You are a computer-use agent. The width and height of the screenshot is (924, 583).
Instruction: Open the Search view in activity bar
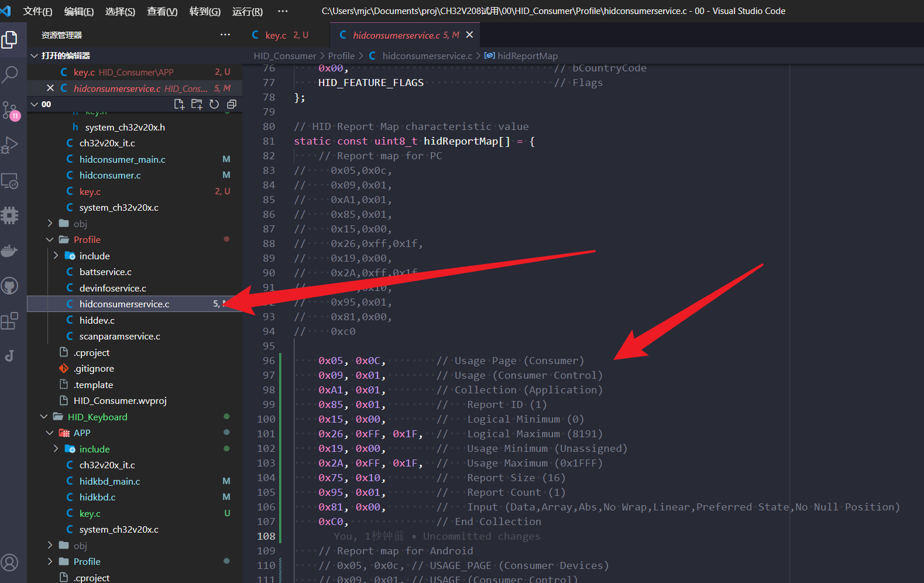tap(10, 74)
